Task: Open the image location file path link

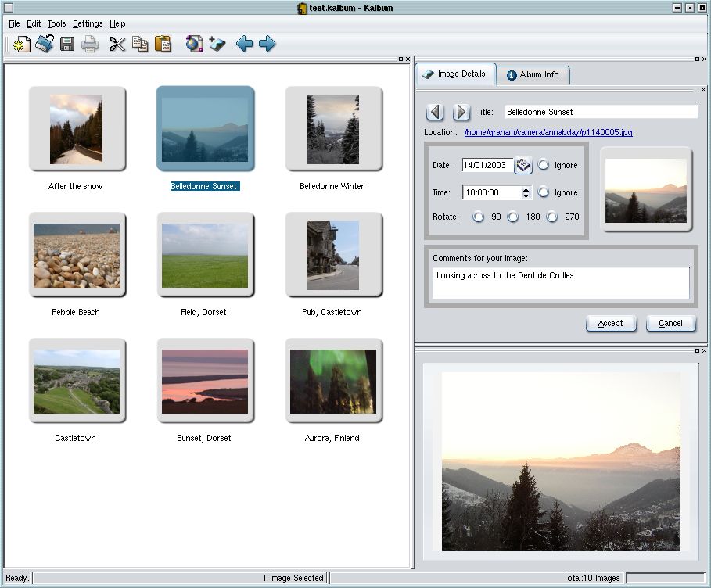Action: tap(548, 132)
